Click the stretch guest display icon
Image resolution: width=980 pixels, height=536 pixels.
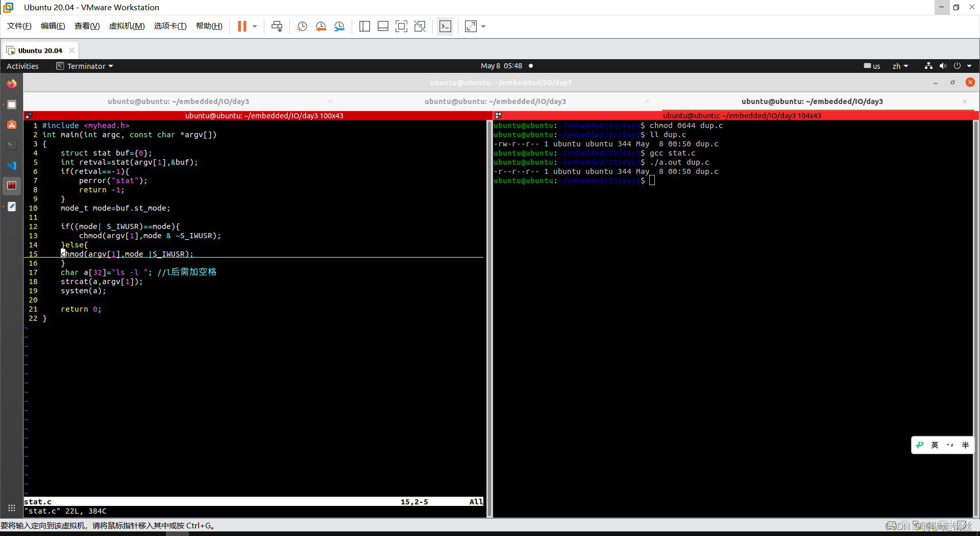471,27
